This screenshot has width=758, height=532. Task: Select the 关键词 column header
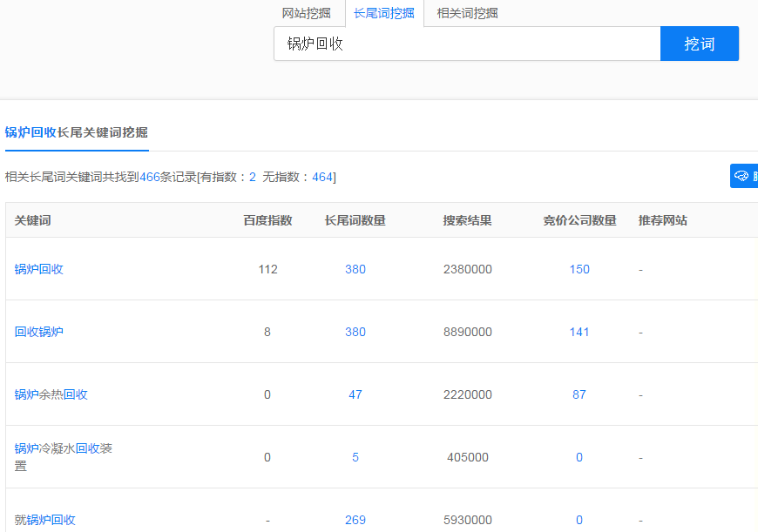point(32,220)
